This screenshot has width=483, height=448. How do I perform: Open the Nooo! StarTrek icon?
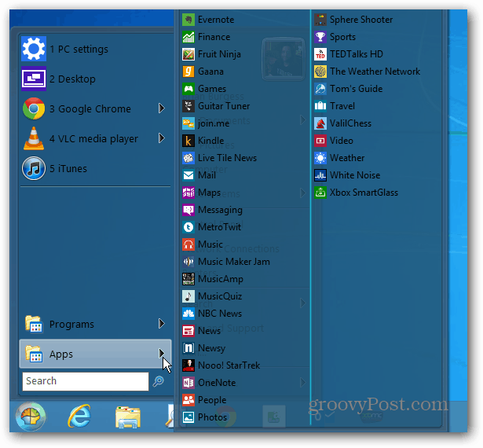pos(188,365)
